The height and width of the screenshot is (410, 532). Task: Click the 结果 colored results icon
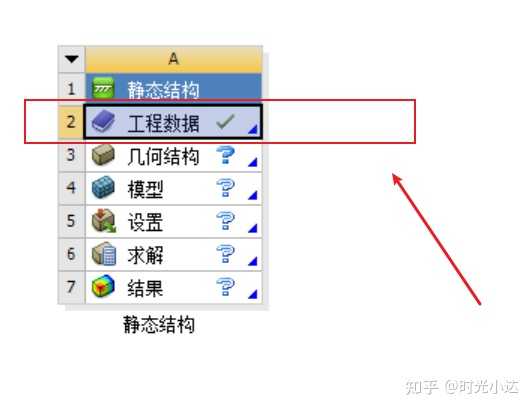point(103,286)
